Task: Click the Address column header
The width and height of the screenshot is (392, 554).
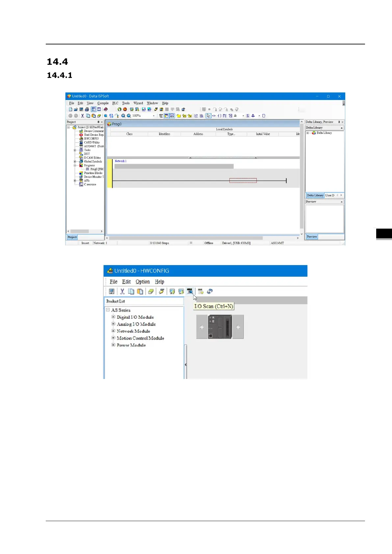Action: point(198,134)
